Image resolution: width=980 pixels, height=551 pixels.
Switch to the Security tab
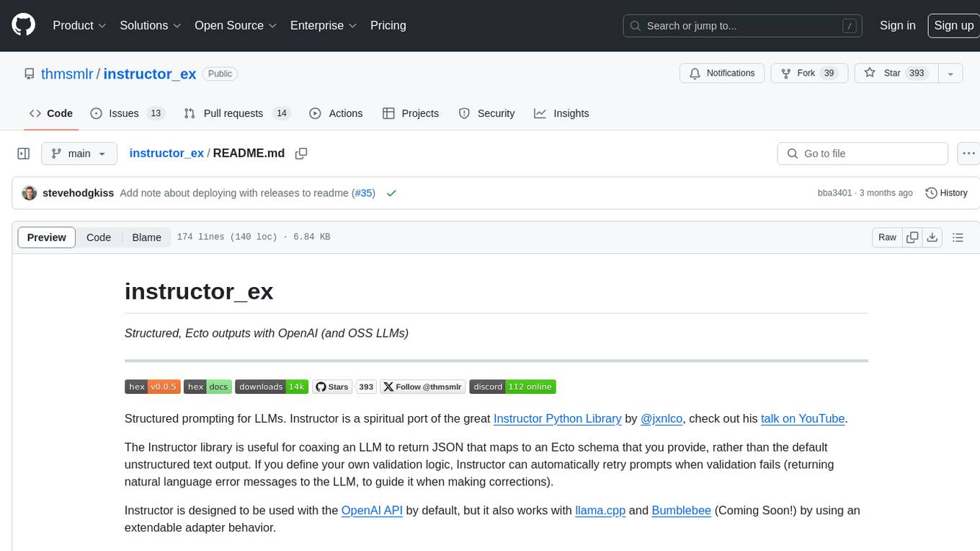pos(487,113)
